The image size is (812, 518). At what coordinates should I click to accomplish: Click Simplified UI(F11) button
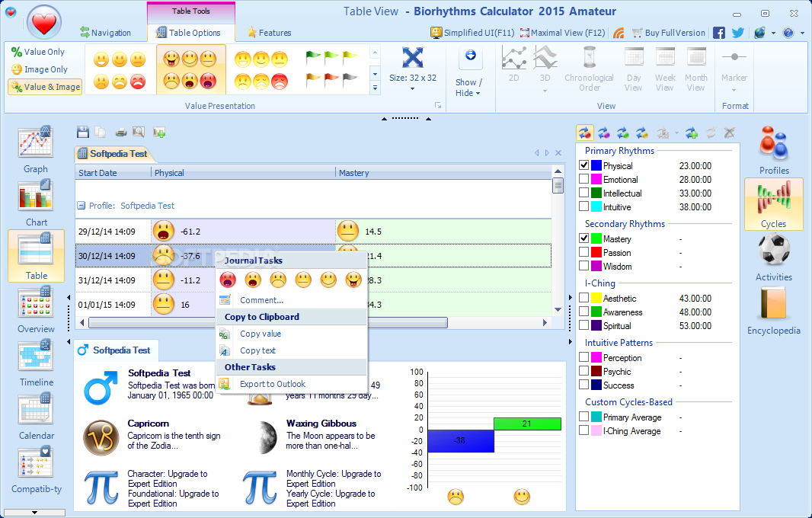click(472, 33)
